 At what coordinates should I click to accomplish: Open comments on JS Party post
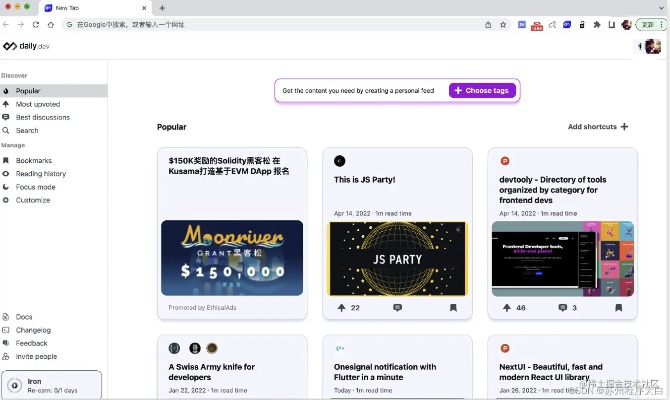click(397, 308)
